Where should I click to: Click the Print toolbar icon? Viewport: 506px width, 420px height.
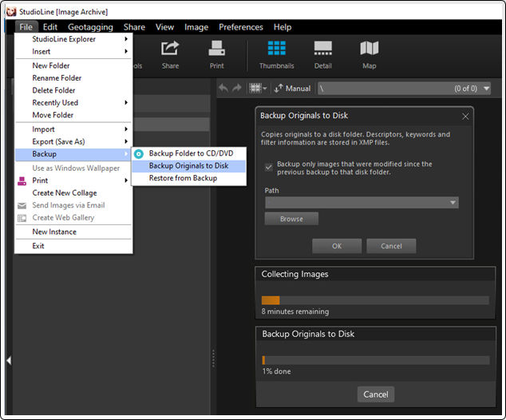coord(216,54)
